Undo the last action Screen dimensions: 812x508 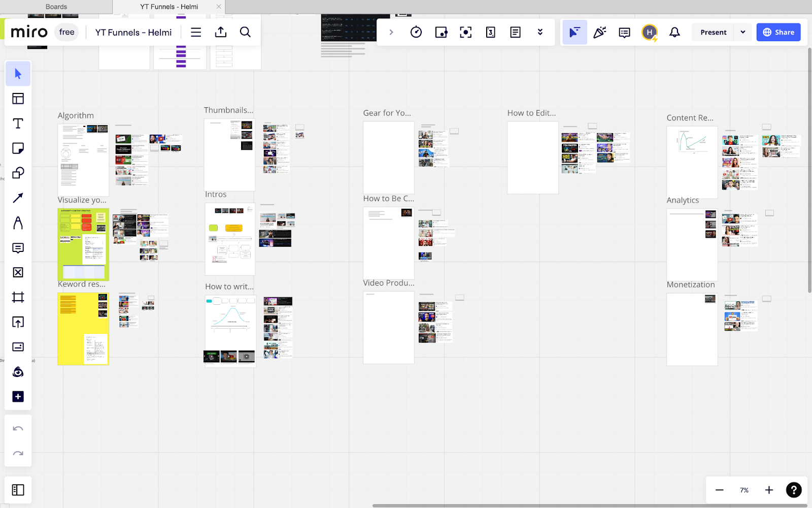pos(18,429)
